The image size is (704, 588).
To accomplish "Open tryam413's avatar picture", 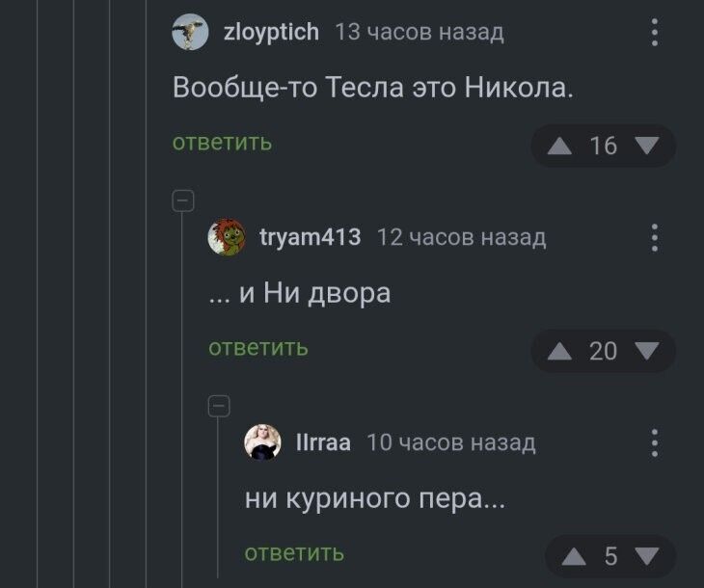I will tap(227, 237).
